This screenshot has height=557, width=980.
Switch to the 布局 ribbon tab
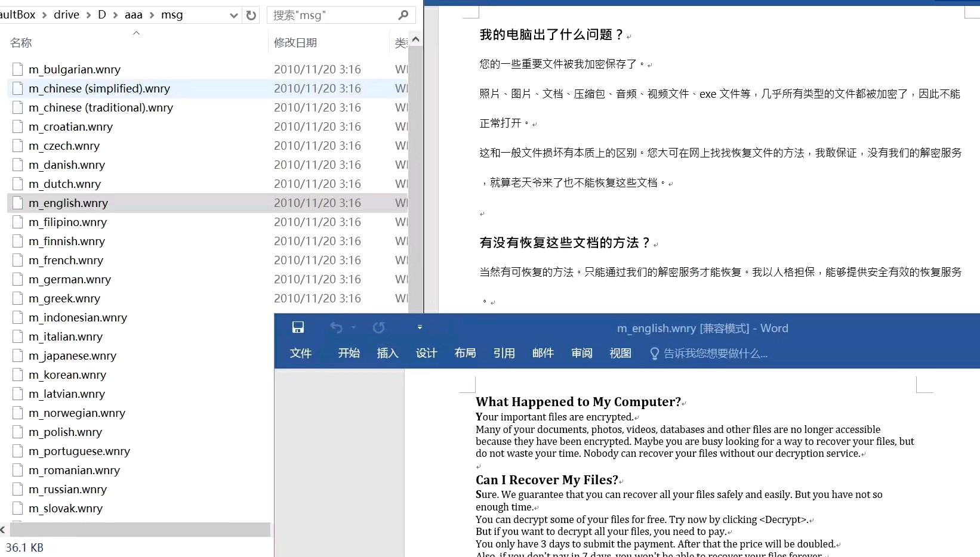(x=466, y=353)
